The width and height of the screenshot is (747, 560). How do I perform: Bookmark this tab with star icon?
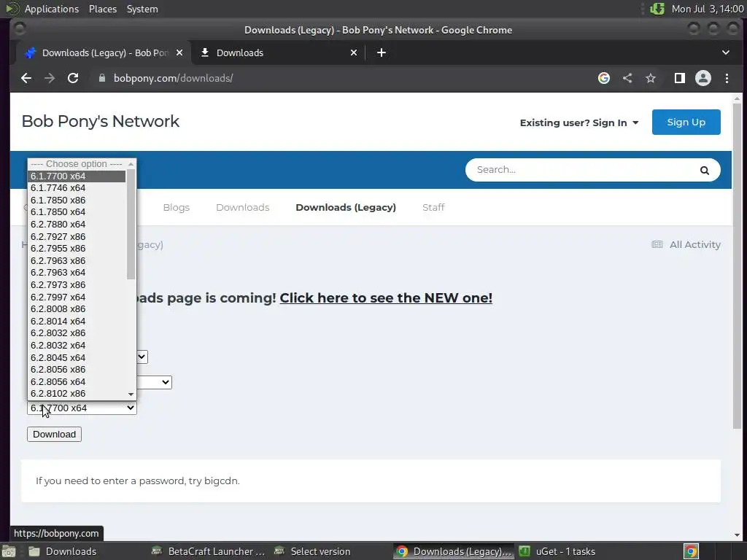pos(651,78)
